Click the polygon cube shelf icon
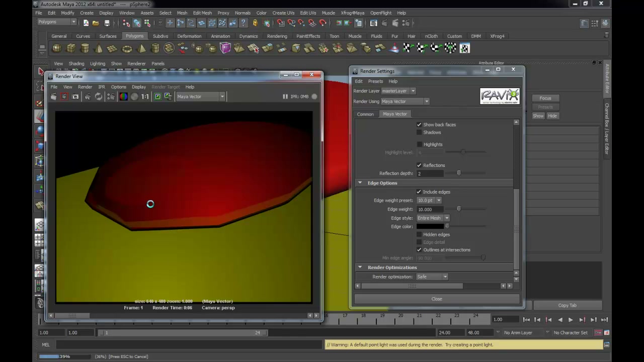644x362 pixels. coord(71,48)
